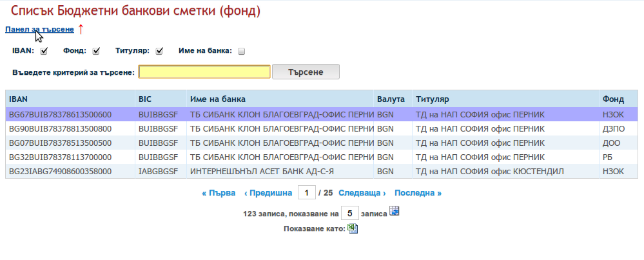Click the current page number field
Viewport: 644px width, 260px height.
pyautogui.click(x=306, y=193)
